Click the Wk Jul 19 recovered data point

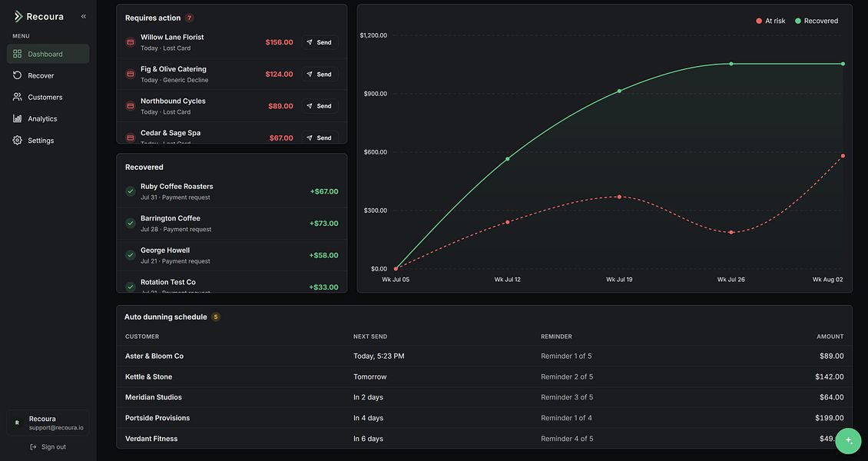click(619, 91)
